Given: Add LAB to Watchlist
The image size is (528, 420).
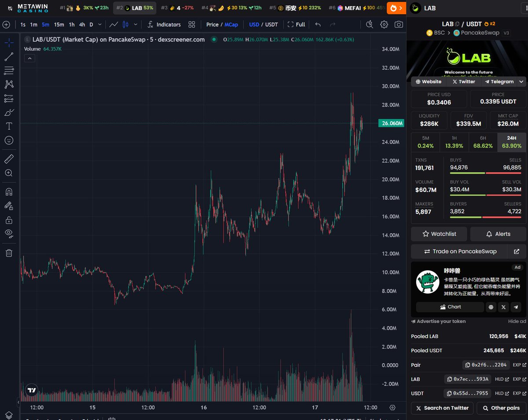Looking at the screenshot, I should point(439,234).
